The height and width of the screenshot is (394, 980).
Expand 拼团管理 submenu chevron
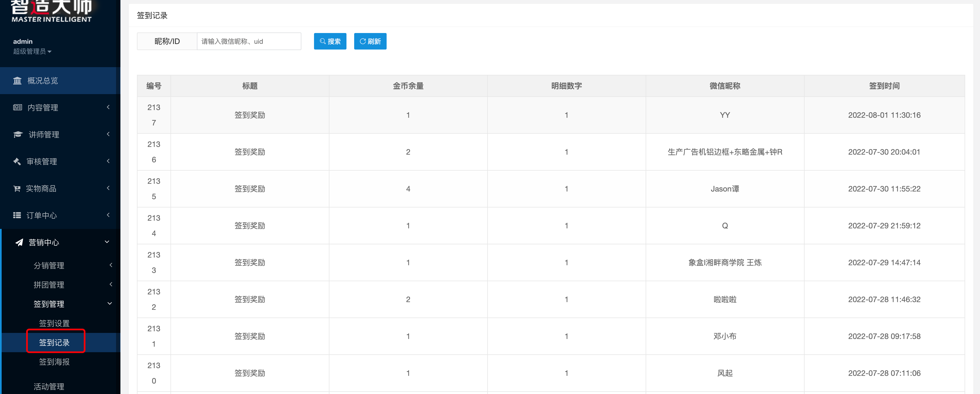pos(111,284)
